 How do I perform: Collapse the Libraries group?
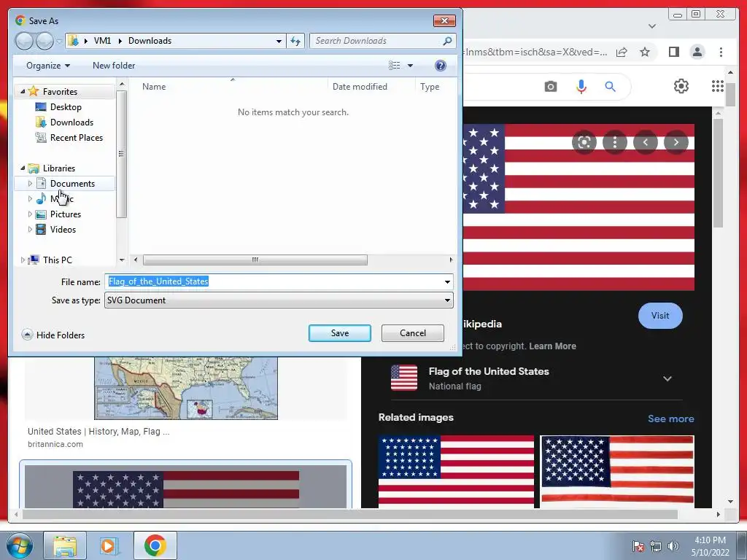23,168
